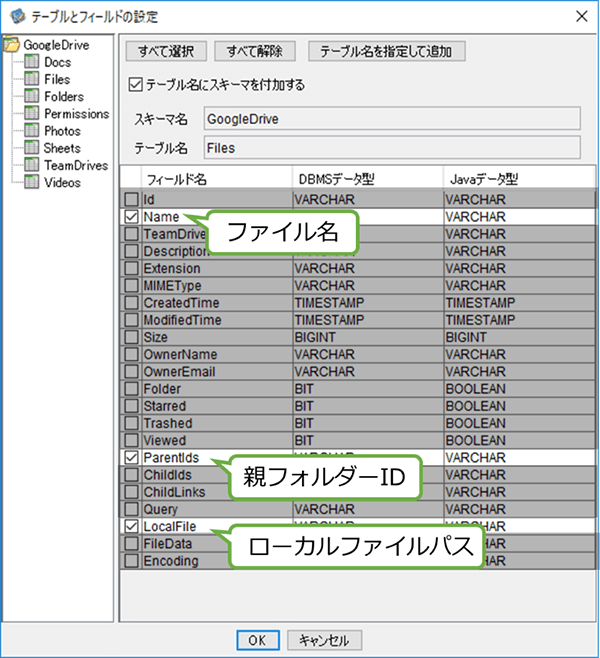Uncheck the ParentIds field checkbox

click(x=131, y=457)
